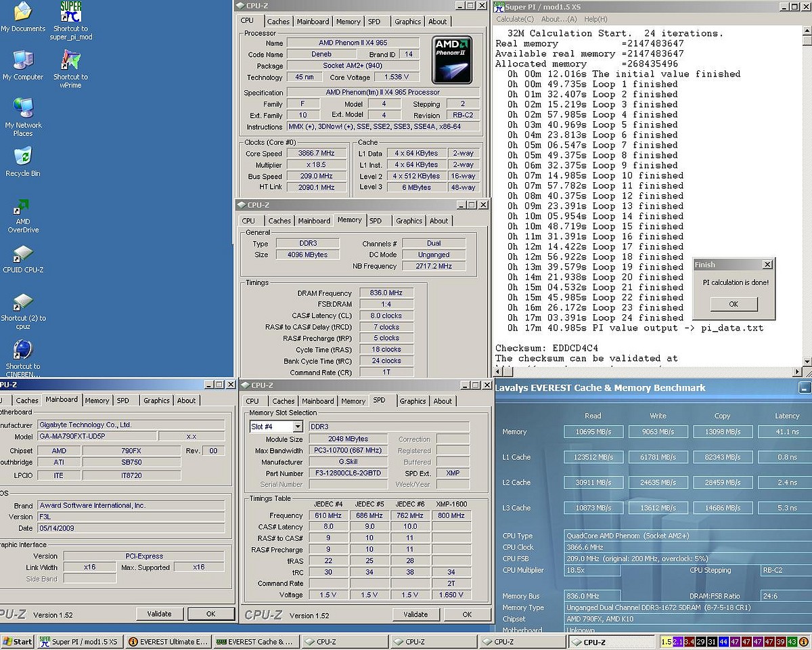Screen dimensions: 812x650
Task: Click the orange info tray icon
Action: tap(805, 642)
